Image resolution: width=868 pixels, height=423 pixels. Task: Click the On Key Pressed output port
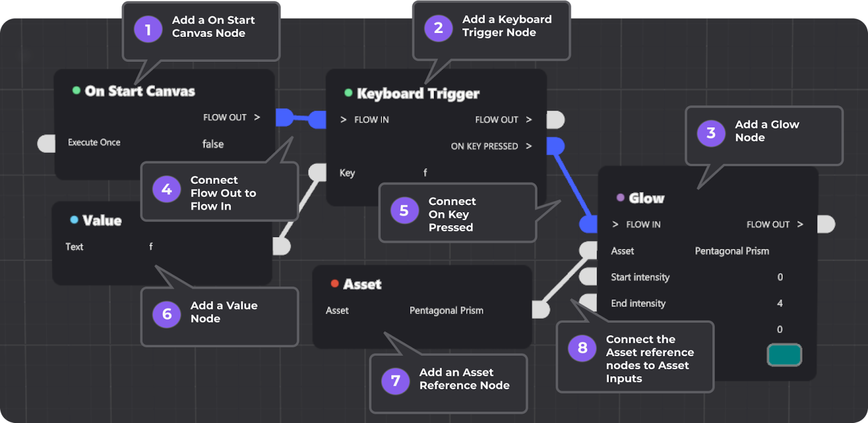pyautogui.click(x=555, y=146)
